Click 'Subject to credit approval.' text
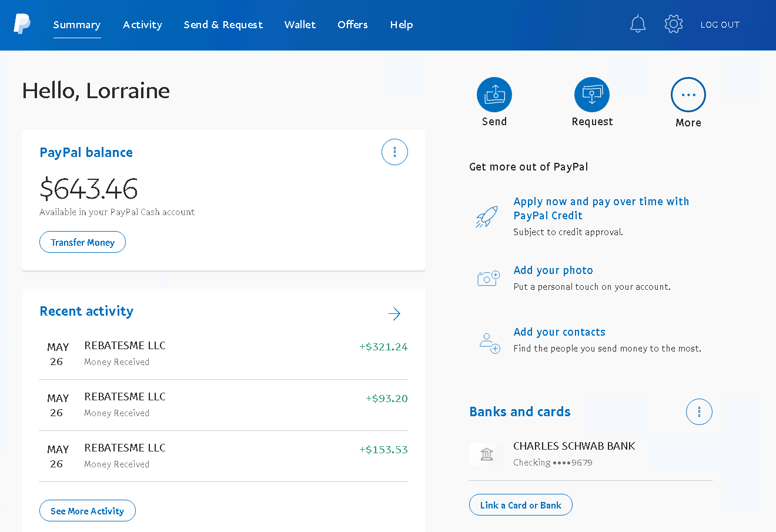Screen dimensions: 776x532 click(x=568, y=232)
